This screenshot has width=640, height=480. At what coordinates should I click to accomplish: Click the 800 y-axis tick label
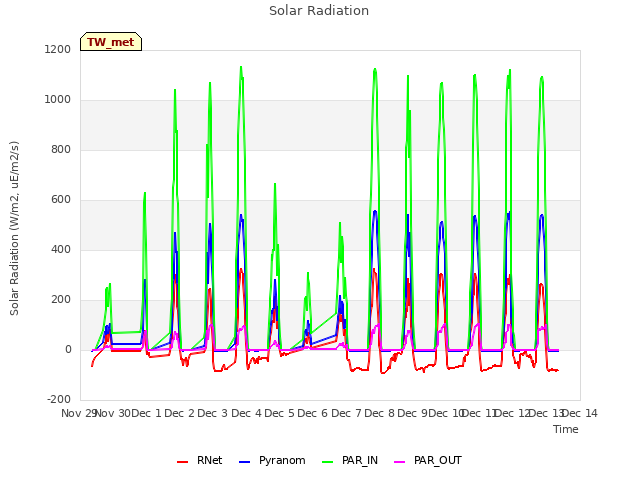point(61,149)
